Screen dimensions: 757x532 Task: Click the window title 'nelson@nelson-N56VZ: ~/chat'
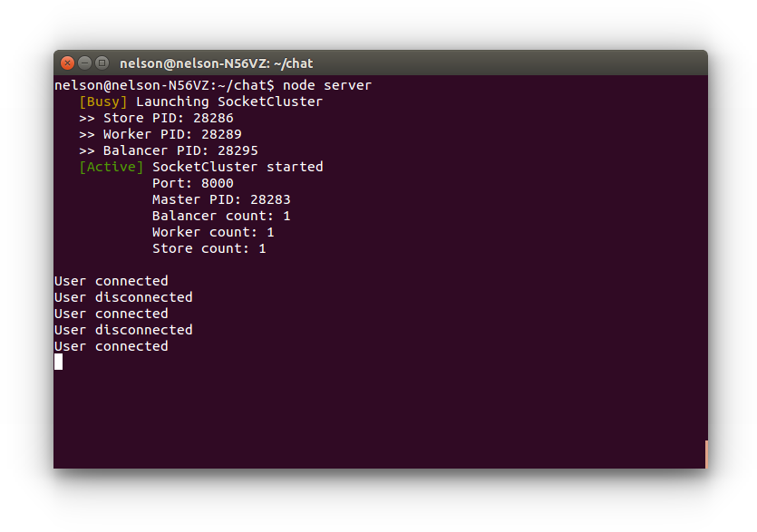tap(216, 63)
